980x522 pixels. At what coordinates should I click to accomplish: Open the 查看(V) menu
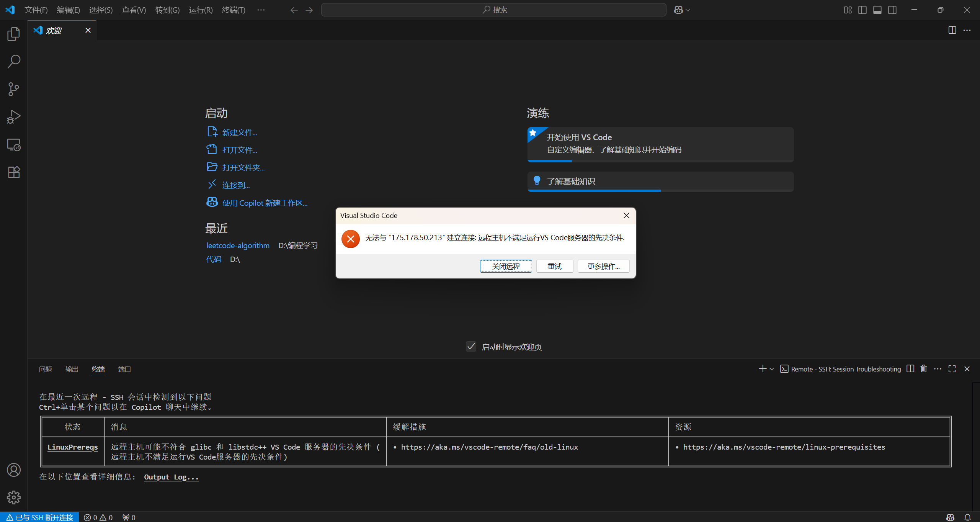click(x=134, y=10)
